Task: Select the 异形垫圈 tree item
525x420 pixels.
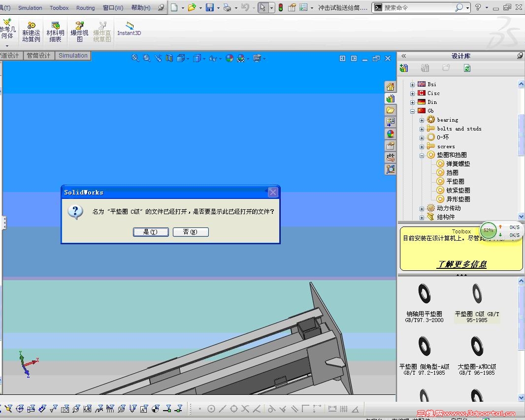Action: (x=458, y=199)
